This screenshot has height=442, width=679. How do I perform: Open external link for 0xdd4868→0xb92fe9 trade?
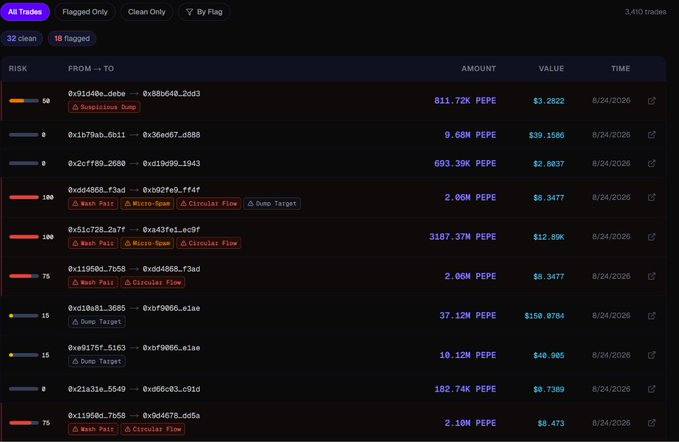(651, 197)
